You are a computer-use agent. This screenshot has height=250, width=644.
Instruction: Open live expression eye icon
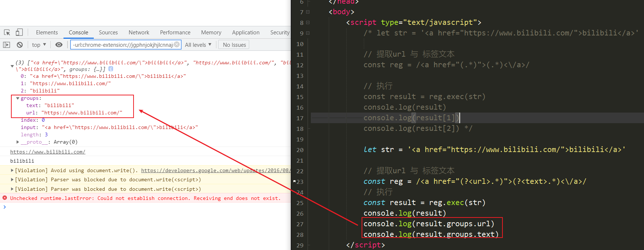pyautogui.click(x=59, y=45)
